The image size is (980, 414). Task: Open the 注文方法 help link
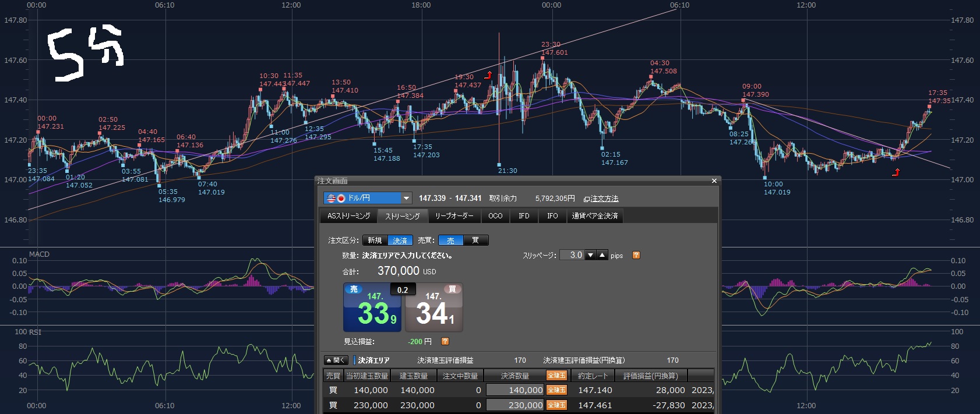click(601, 199)
